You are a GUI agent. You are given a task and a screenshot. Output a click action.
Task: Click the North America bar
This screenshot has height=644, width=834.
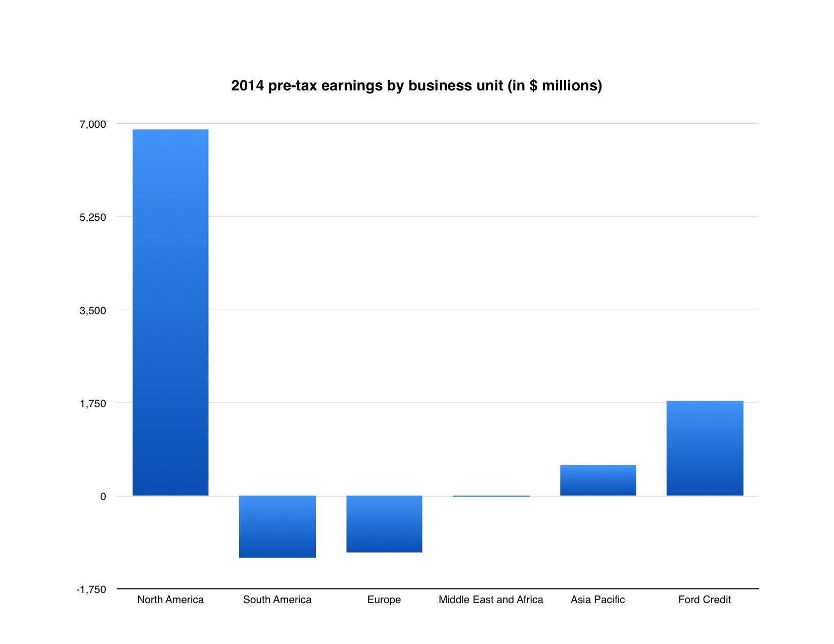(x=170, y=312)
